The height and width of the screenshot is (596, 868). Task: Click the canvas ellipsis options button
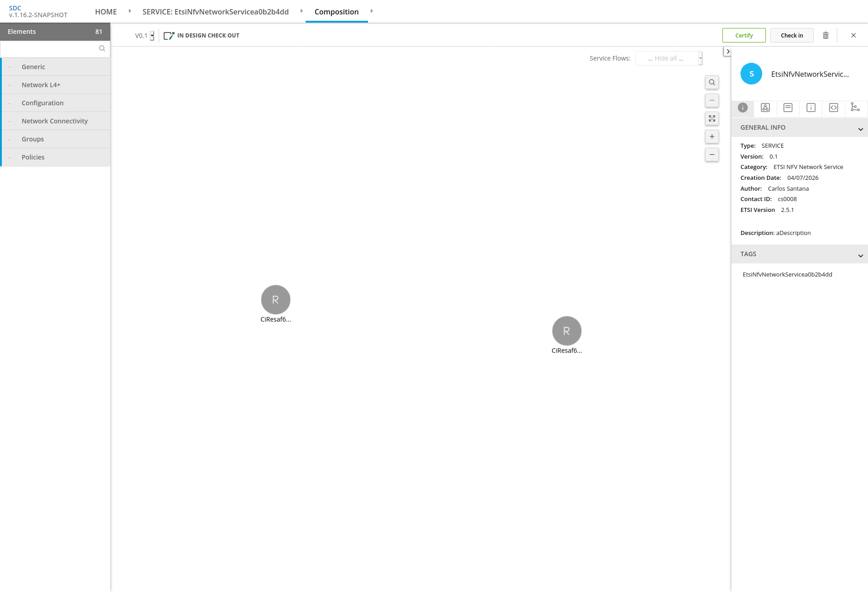pos(712,100)
